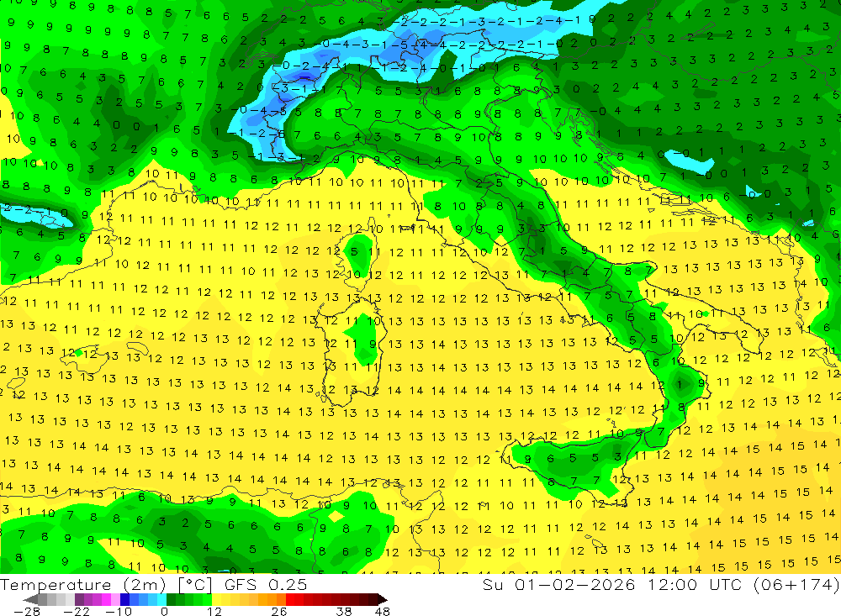Click the '26' legend label
The width and height of the screenshot is (841, 616).
278,611
